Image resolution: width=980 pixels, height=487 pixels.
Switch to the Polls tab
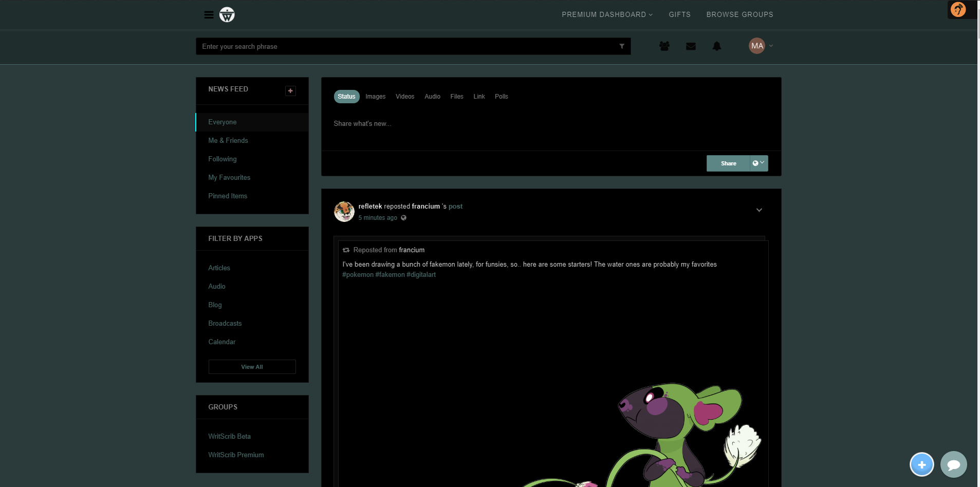pos(502,97)
